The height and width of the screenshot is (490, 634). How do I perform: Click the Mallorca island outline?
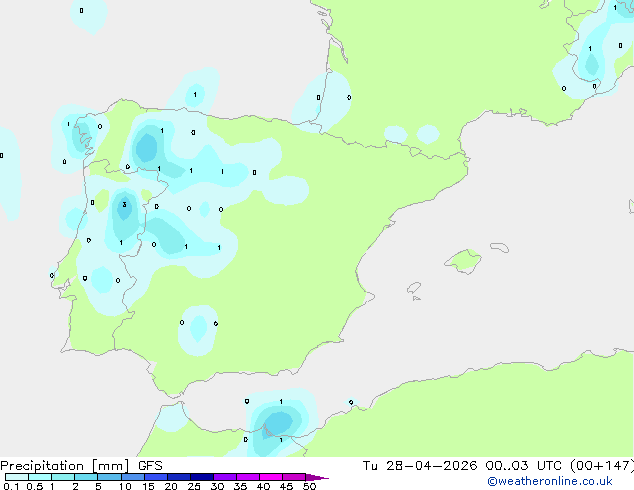[x=463, y=261]
